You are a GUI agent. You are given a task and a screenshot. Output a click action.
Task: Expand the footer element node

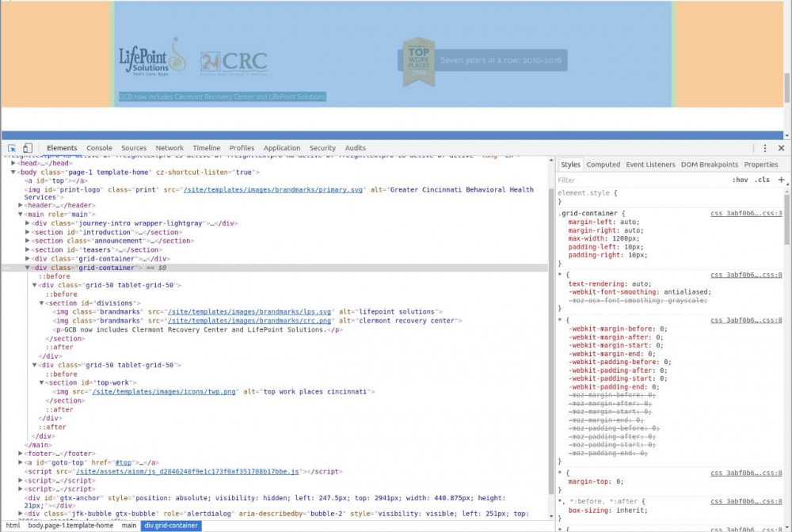(21, 454)
